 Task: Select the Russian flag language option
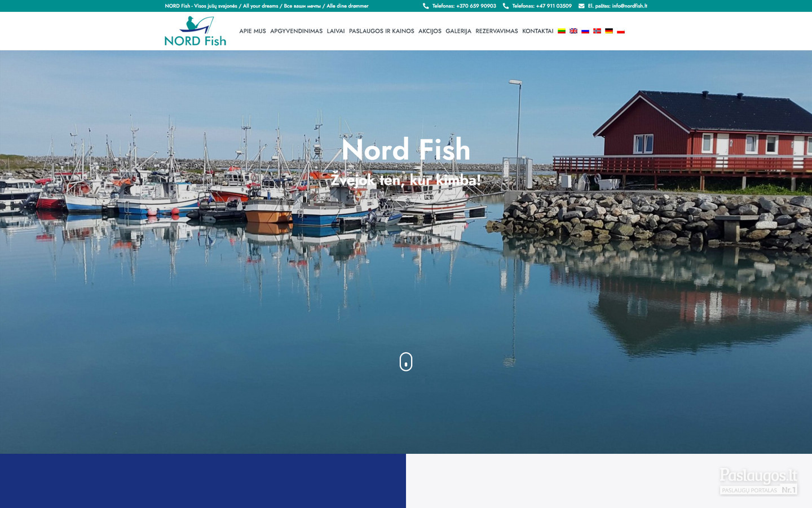click(585, 31)
